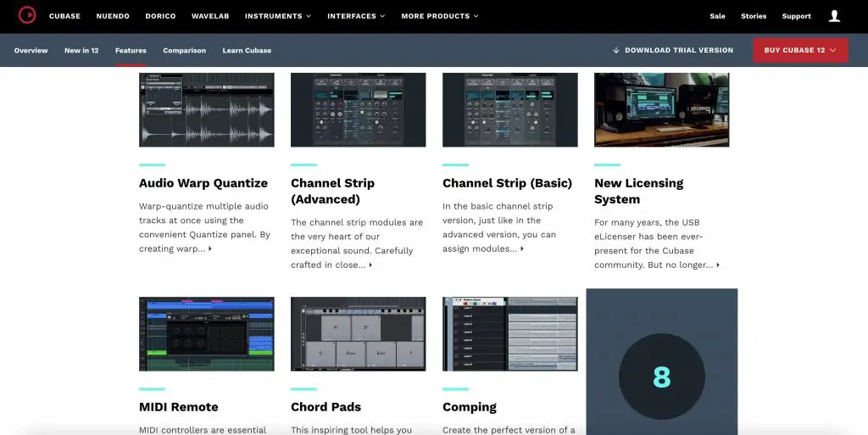
Task: Open the Comping heading
Action: point(470,407)
